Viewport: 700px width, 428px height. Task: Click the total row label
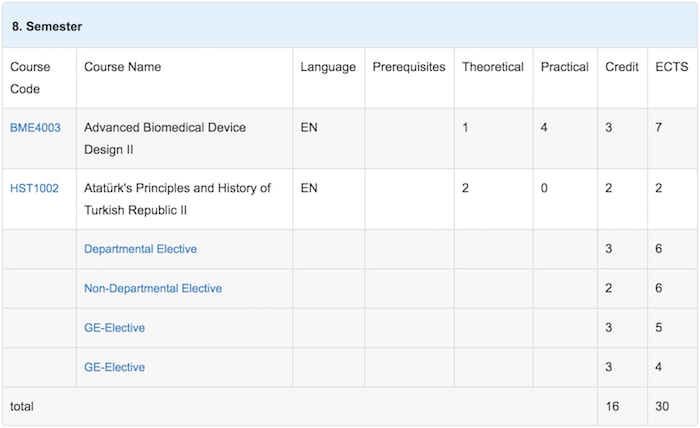coord(22,407)
